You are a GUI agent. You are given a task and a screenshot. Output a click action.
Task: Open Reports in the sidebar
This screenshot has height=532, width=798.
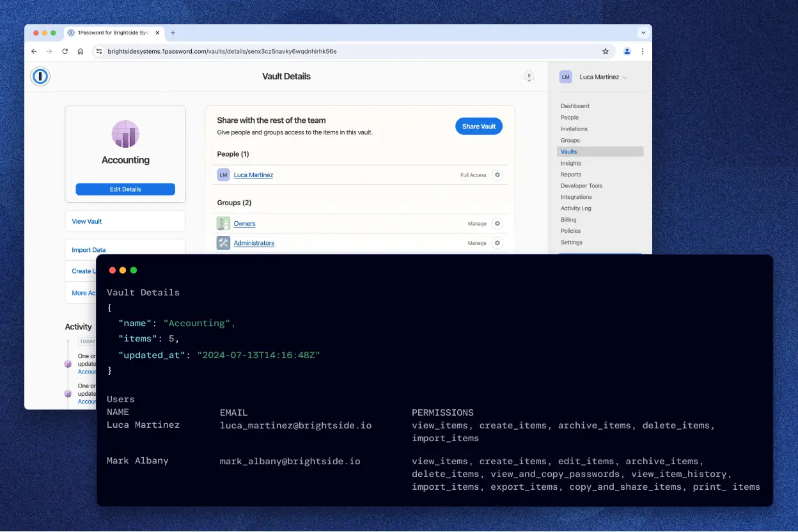click(x=571, y=175)
